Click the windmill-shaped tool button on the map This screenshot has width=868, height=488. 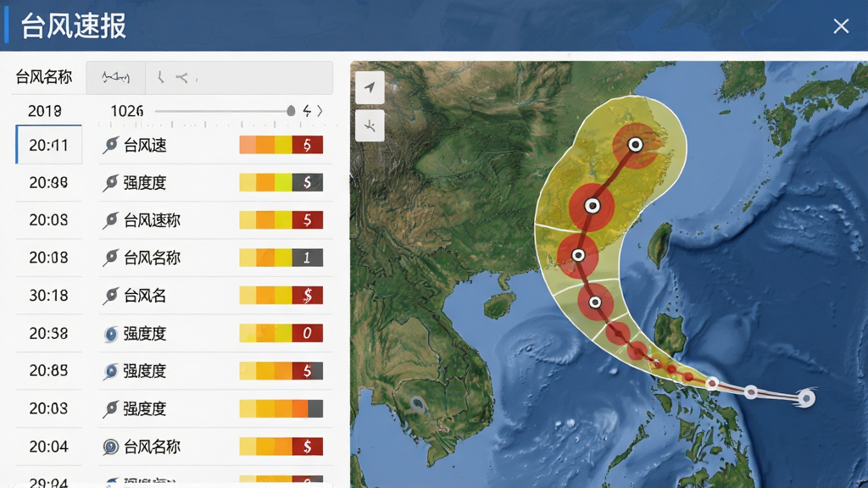click(370, 125)
